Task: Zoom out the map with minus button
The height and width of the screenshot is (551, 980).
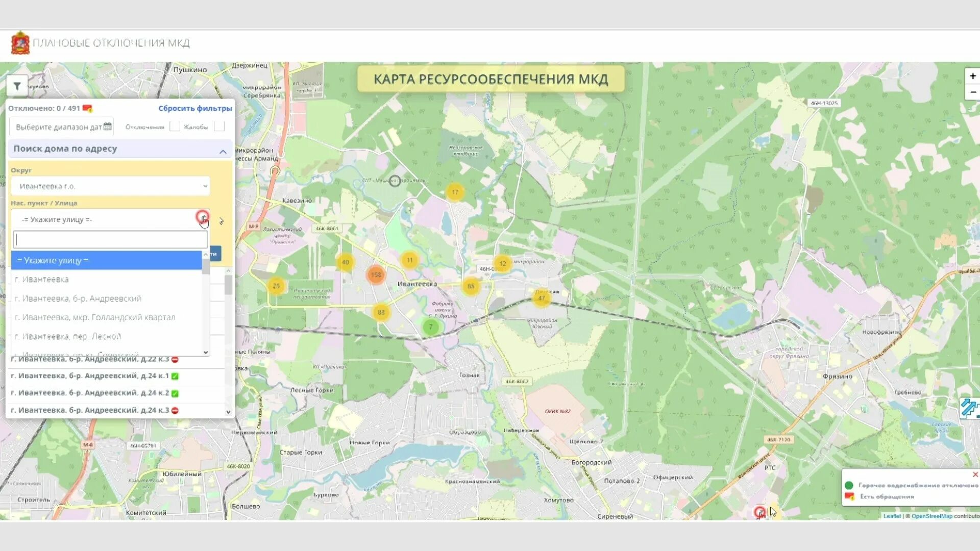Action: point(972,92)
